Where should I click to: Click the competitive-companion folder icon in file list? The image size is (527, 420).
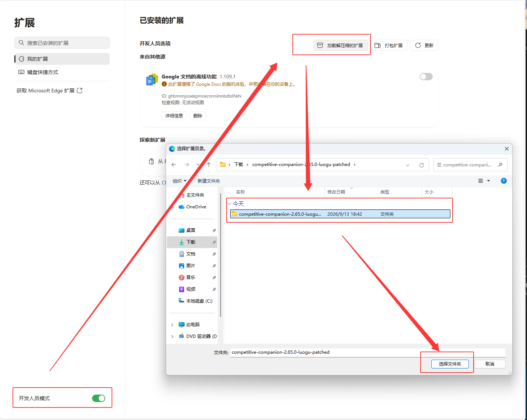235,214
